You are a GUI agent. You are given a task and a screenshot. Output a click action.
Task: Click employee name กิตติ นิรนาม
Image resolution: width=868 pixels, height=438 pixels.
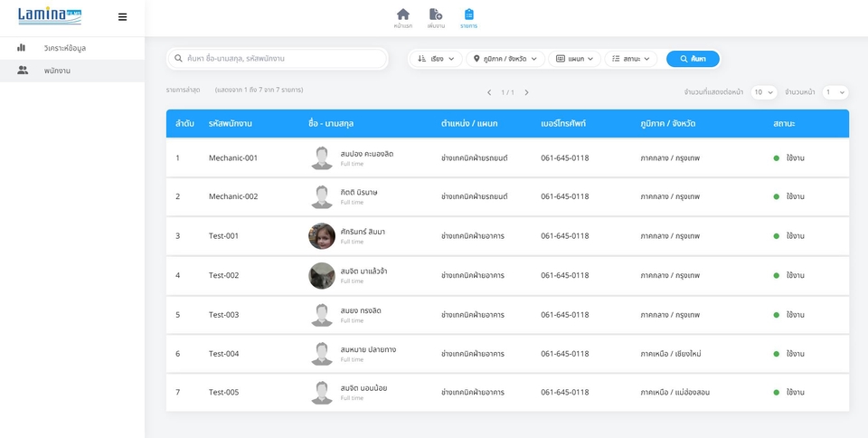(359, 193)
